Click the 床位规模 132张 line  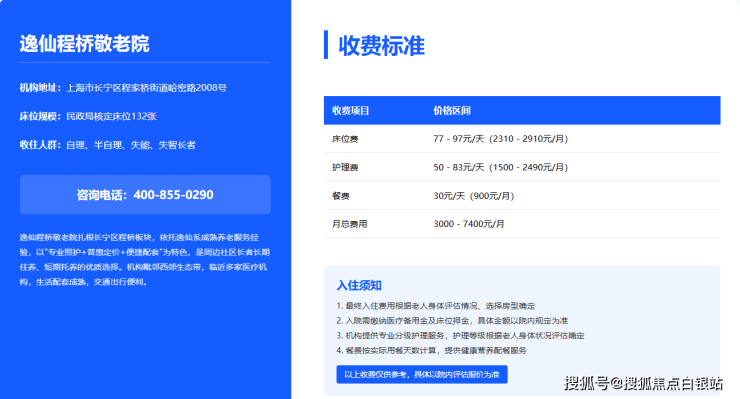88,116
